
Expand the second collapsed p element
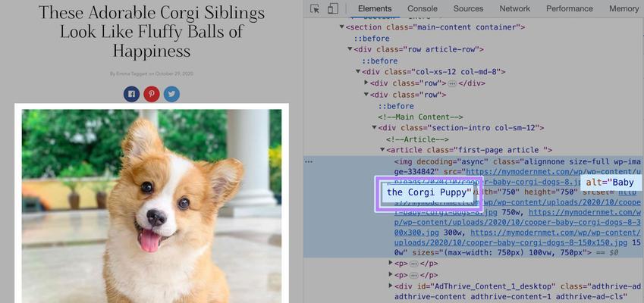tap(391, 275)
